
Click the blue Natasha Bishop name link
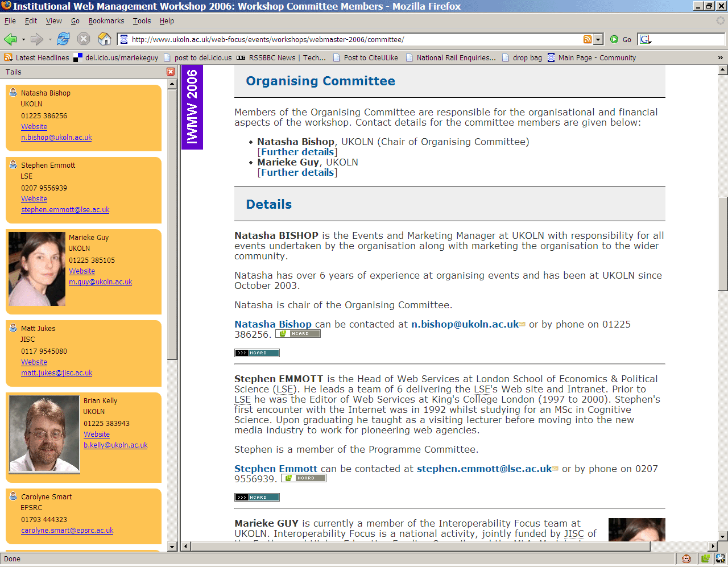(x=273, y=324)
